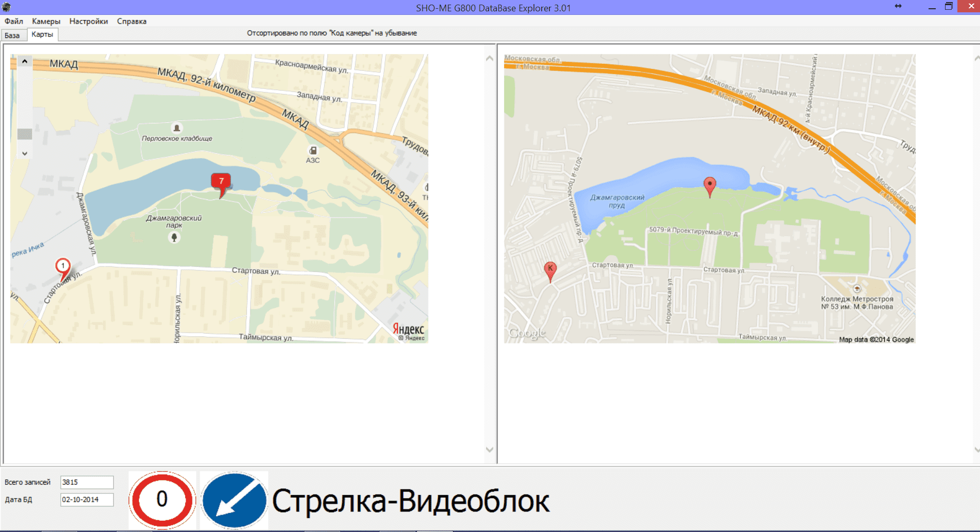Switch to the База tab
Viewport: 980px width, 532px height.
coord(12,35)
